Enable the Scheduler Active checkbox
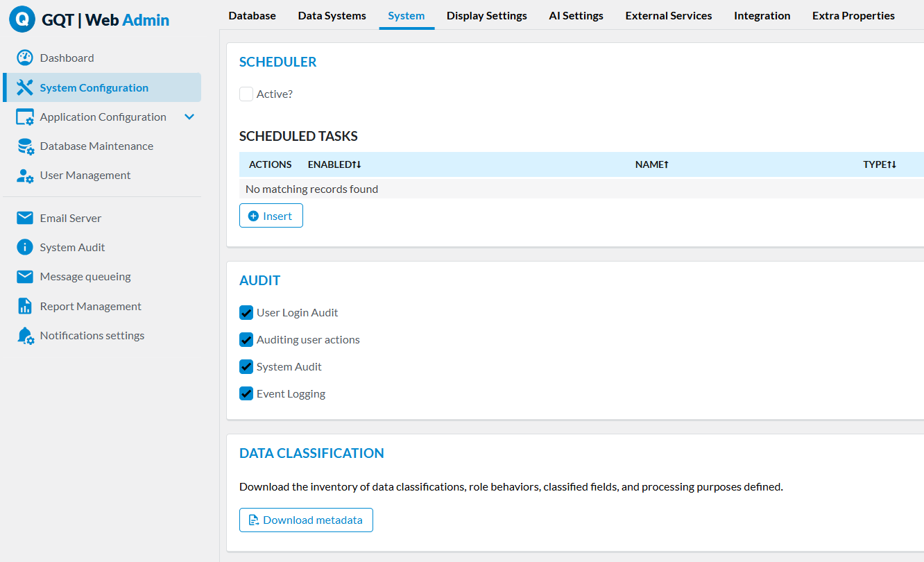Viewport: 924px width, 562px height. [246, 94]
